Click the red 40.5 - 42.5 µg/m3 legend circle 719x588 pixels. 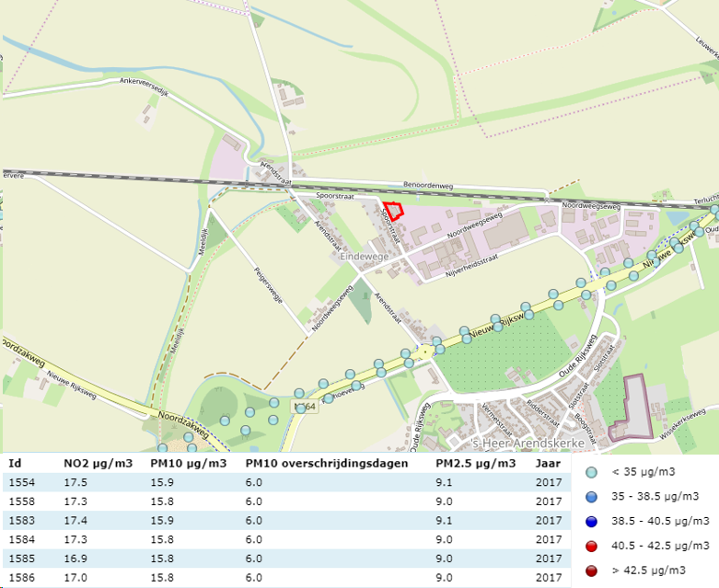(x=592, y=545)
